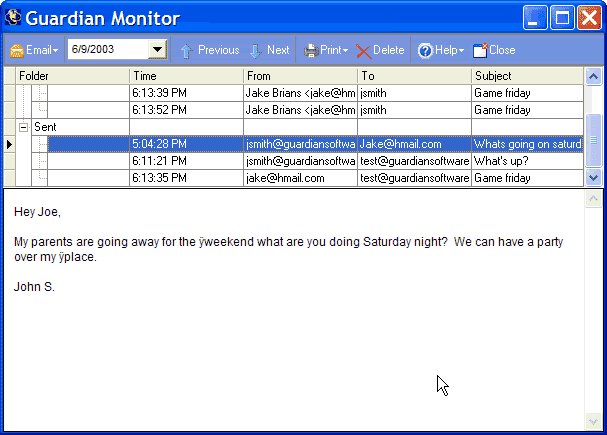Click the Close window icon in the toolbar
Viewport: 607px width, 435px height.
480,51
